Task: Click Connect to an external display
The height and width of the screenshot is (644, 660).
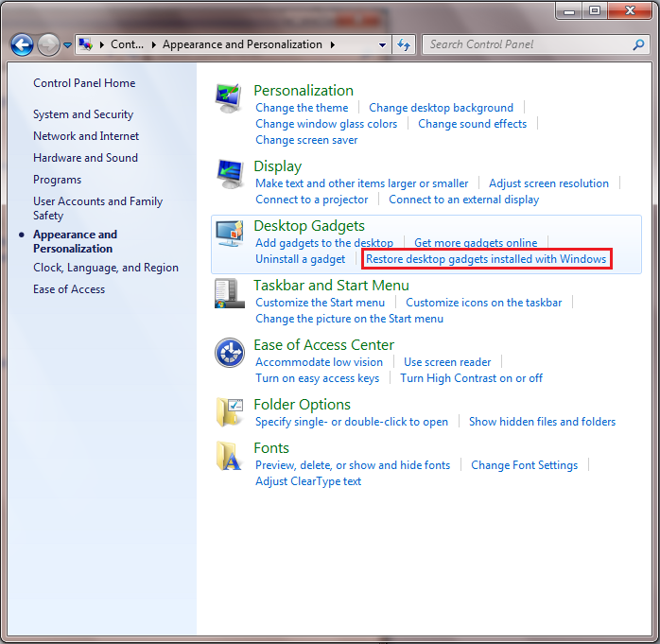Action: 463,200
